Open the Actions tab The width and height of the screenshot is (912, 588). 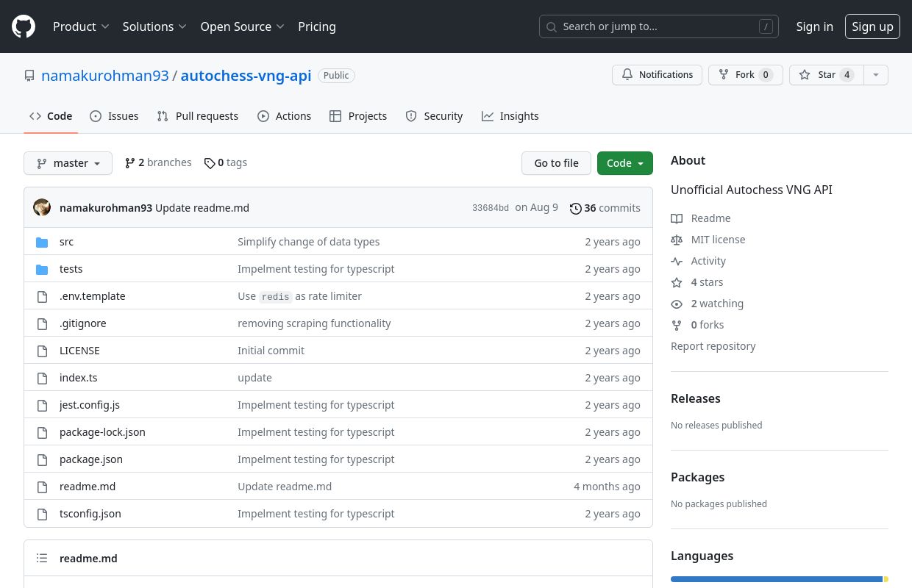tap(285, 116)
